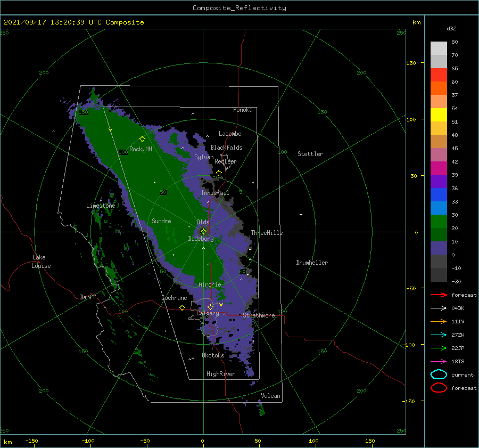Click the yellow diamond marker near Cochrane
The height and width of the screenshot is (448, 479).
pos(183,307)
